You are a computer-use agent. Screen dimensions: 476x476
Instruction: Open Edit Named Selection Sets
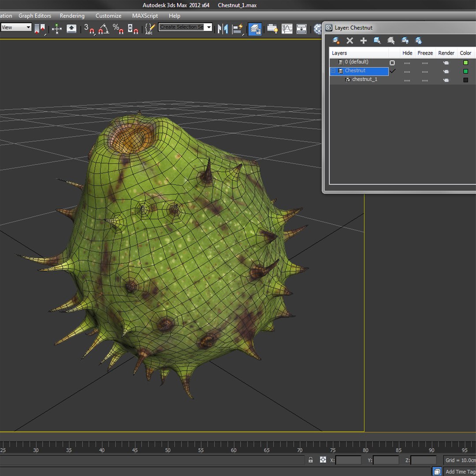click(x=150, y=29)
